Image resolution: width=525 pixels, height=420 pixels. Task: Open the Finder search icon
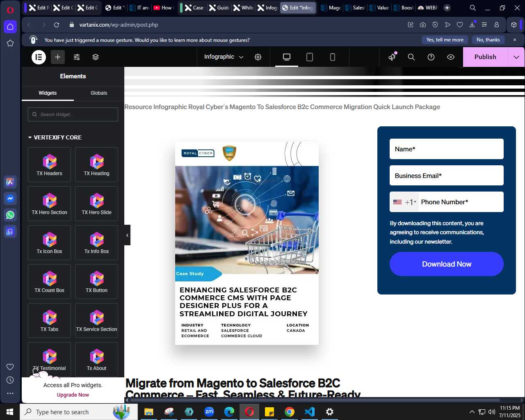[411, 57]
